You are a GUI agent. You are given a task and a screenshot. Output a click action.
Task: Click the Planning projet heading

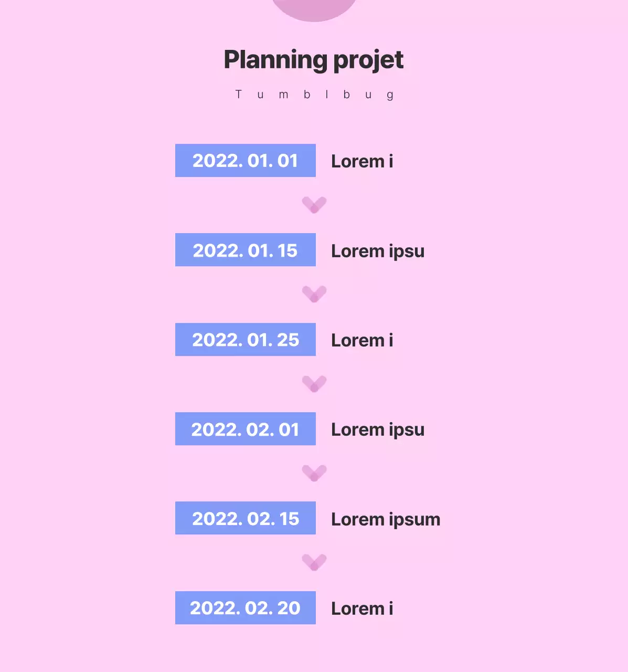314,60
